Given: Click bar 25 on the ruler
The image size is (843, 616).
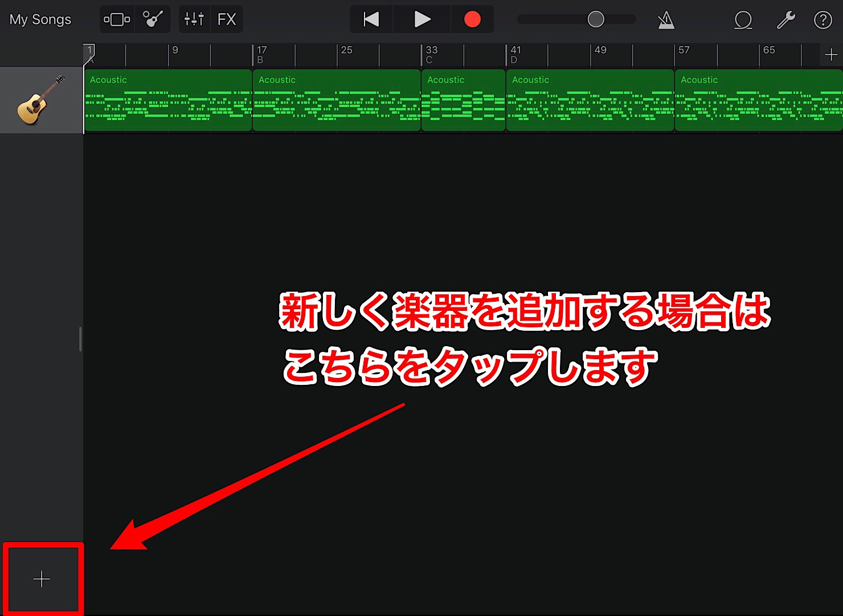Looking at the screenshot, I should click(346, 50).
